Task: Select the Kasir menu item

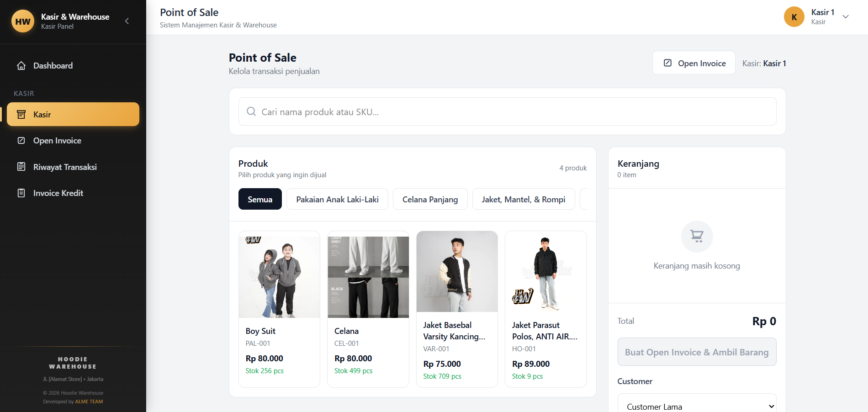Action: point(73,114)
